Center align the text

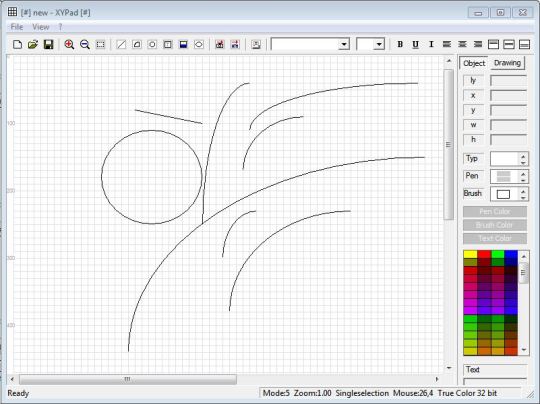point(462,44)
